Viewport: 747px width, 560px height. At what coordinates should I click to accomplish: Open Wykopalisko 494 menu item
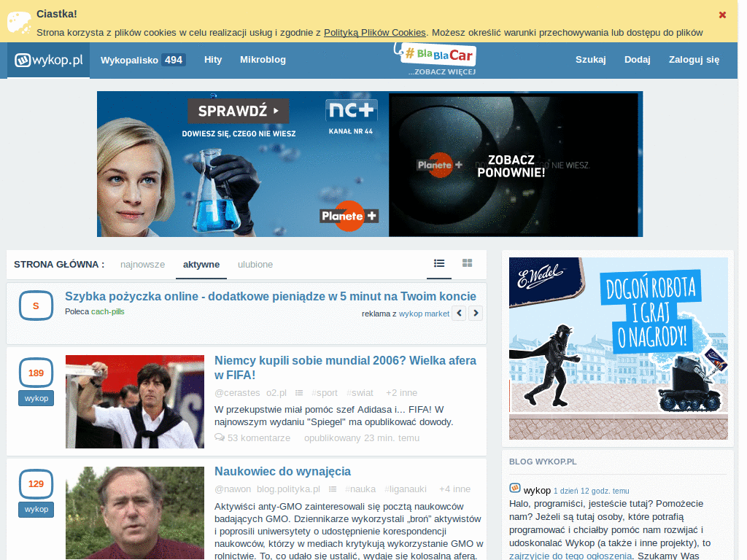point(143,60)
